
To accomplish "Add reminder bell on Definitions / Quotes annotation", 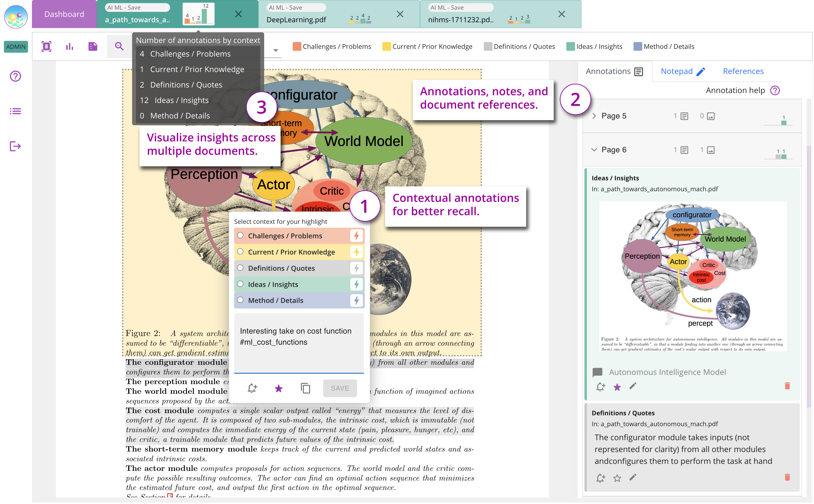I will pyautogui.click(x=600, y=478).
